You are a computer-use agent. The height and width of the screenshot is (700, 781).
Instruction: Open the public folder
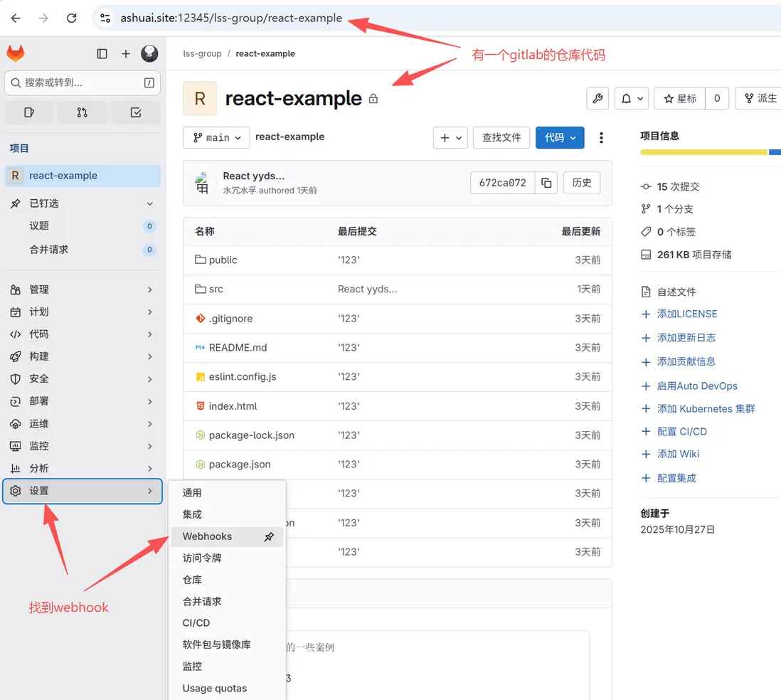click(223, 260)
